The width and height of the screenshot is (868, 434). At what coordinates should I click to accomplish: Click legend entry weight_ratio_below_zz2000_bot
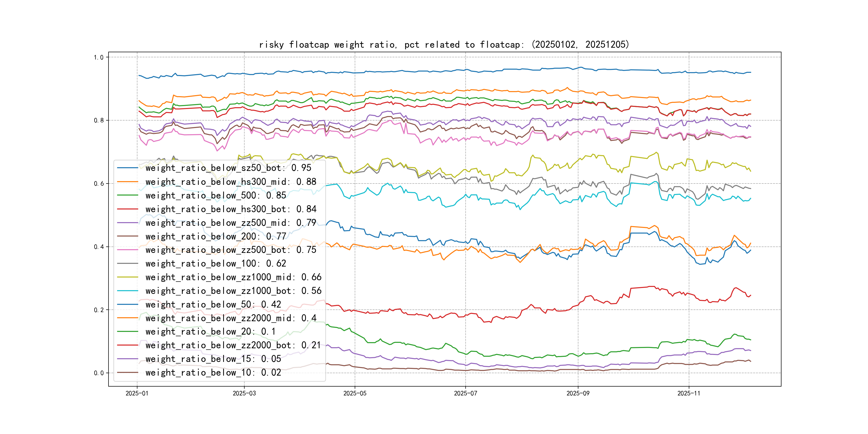(x=233, y=345)
